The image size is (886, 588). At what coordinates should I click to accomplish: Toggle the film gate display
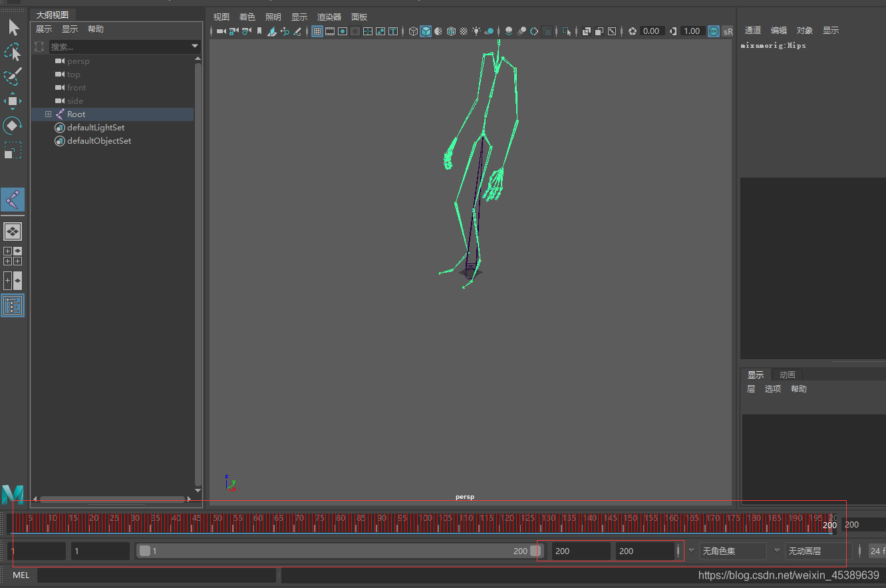[330, 31]
